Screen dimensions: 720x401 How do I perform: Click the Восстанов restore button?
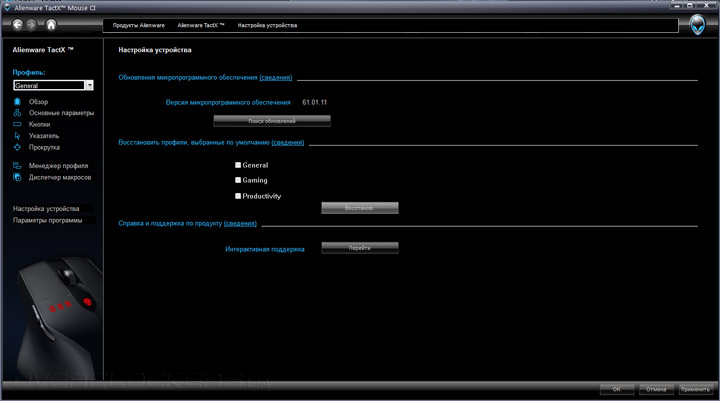tap(360, 208)
